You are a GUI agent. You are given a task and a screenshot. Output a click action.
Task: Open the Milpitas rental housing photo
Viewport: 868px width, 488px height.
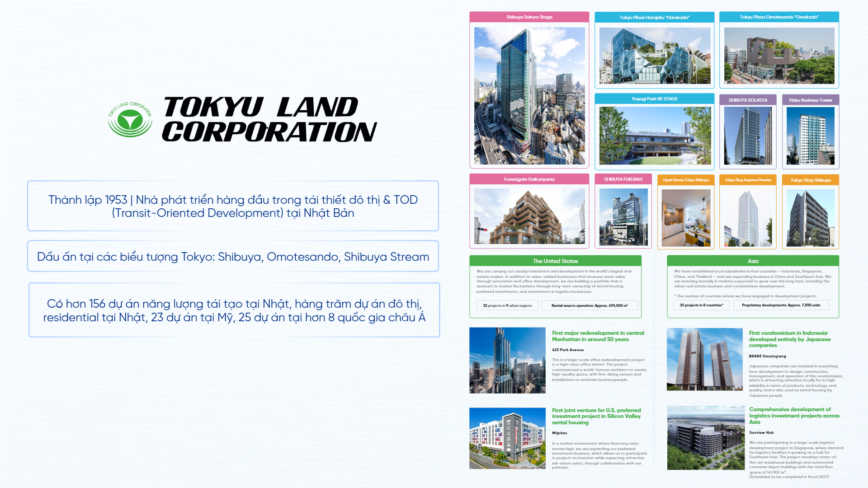pyautogui.click(x=507, y=438)
